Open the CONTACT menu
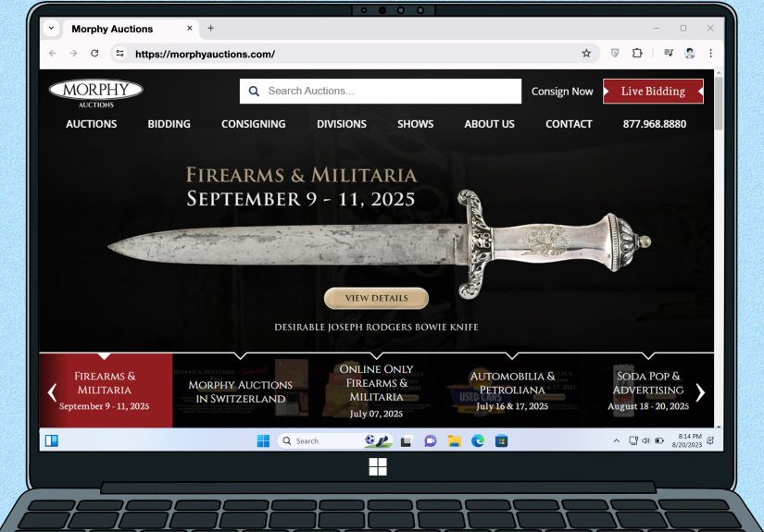This screenshot has height=532, width=764. [569, 124]
